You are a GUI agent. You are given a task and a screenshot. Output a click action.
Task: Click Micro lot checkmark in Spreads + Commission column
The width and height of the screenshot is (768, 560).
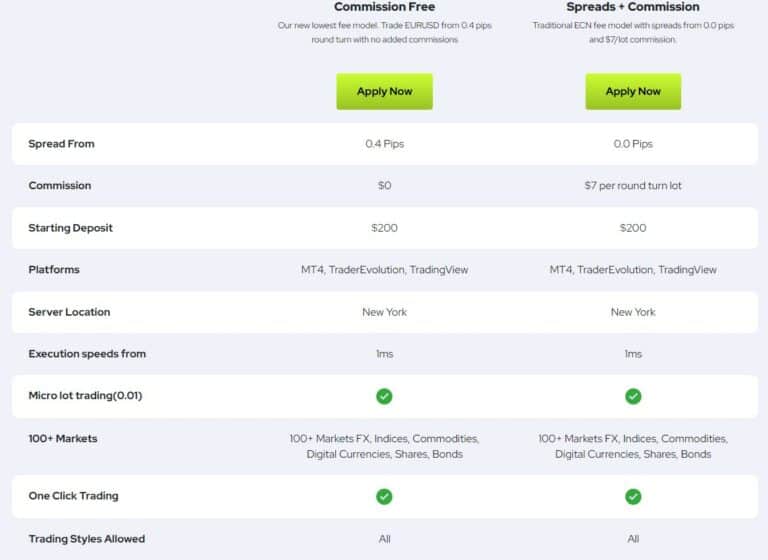pos(633,396)
